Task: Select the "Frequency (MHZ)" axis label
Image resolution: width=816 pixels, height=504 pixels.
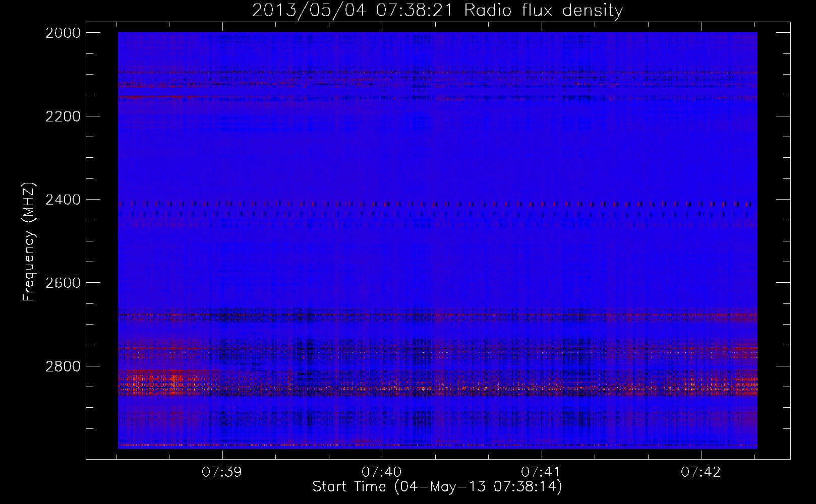Action: click(x=29, y=241)
